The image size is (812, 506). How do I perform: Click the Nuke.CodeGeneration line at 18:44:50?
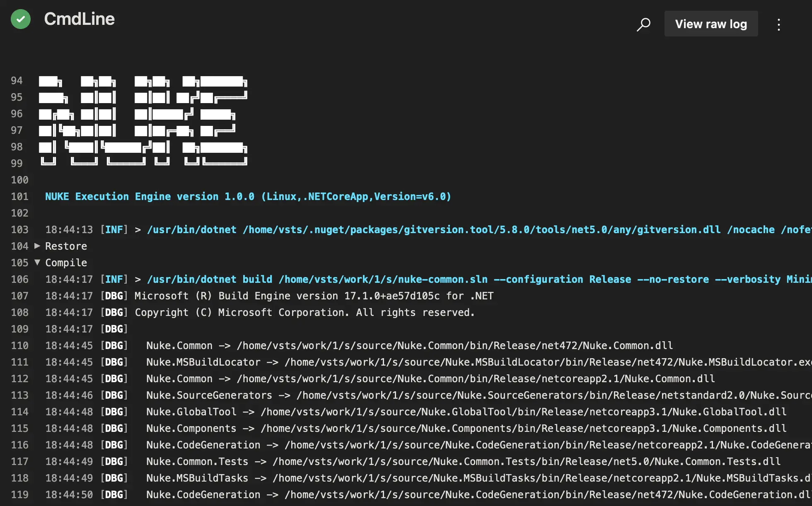[479, 495]
